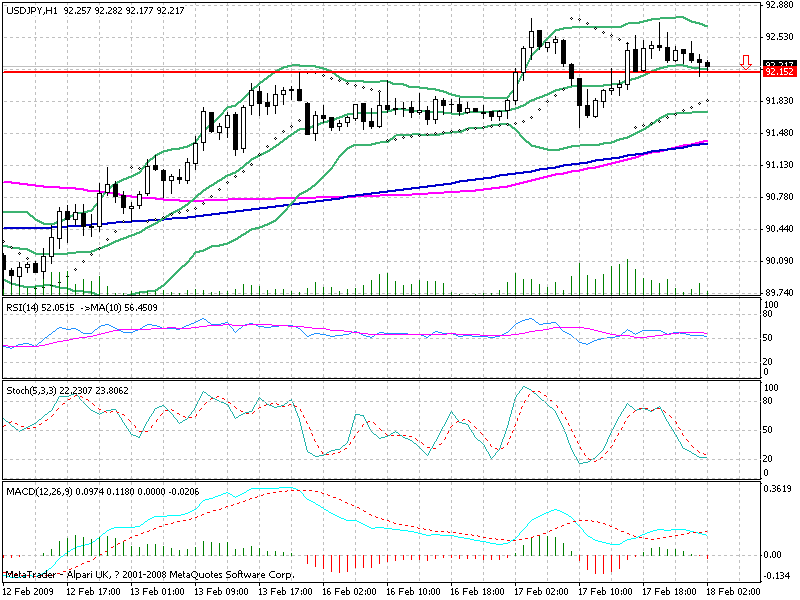Click the 16 Feb 02:00 time label
Viewport: 800px width, 600px height.
349,592
